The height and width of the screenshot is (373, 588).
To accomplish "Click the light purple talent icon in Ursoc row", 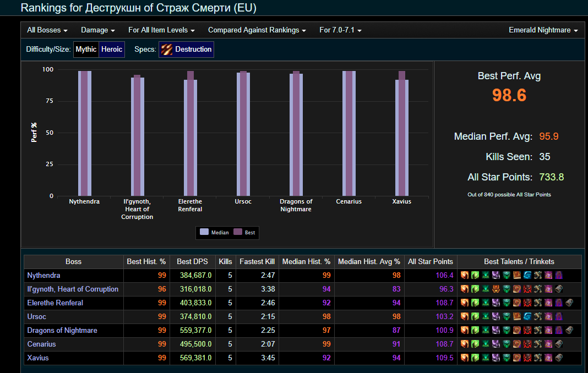I will (x=496, y=316).
